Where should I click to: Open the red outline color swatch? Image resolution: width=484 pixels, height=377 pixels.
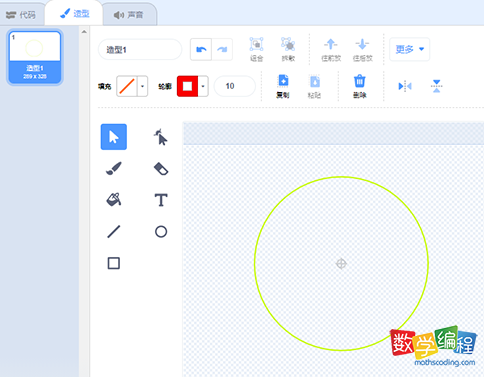pyautogui.click(x=187, y=86)
